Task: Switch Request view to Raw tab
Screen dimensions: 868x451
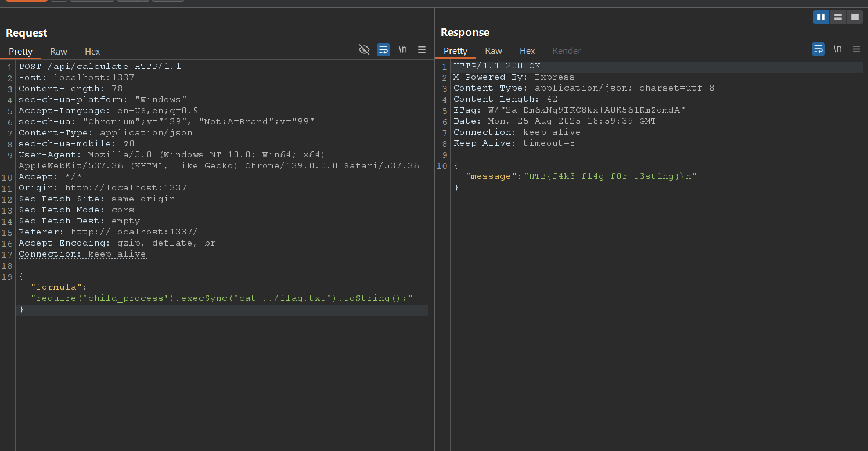Action: coord(59,52)
